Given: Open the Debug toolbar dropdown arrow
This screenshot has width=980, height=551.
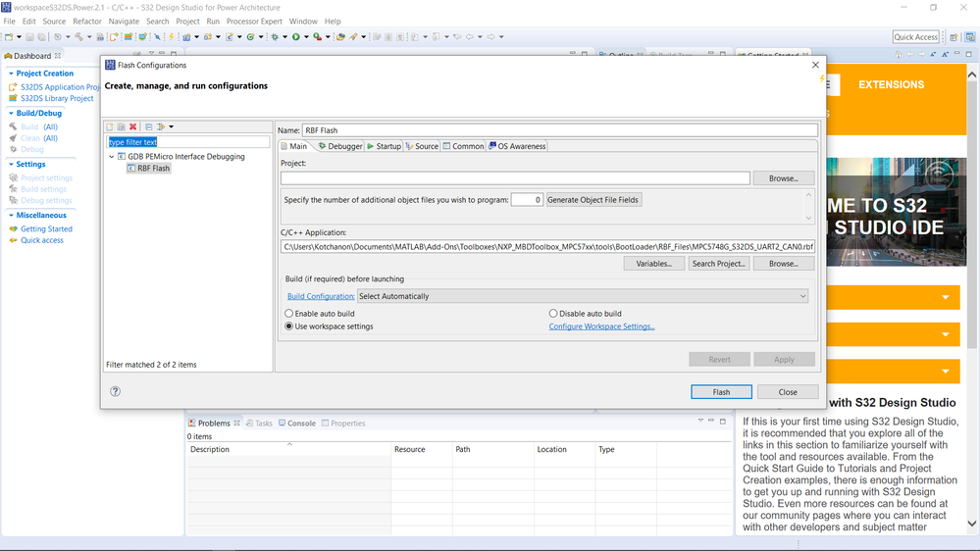Looking at the screenshot, I should (285, 37).
